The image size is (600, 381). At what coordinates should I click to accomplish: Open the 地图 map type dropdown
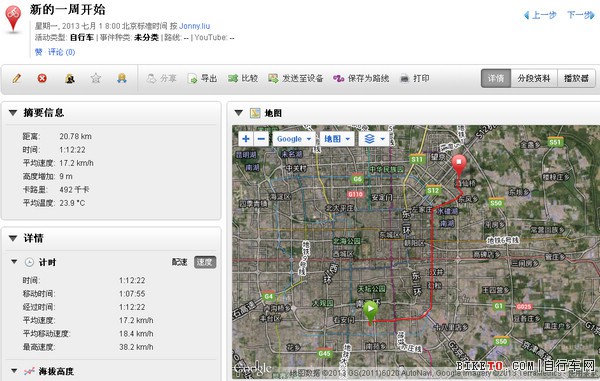pos(337,139)
